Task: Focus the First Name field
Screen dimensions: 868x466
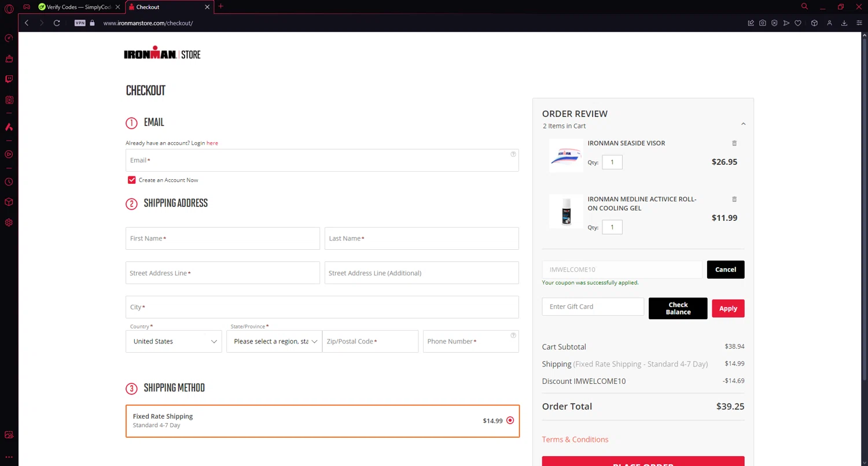Action: pos(223,238)
